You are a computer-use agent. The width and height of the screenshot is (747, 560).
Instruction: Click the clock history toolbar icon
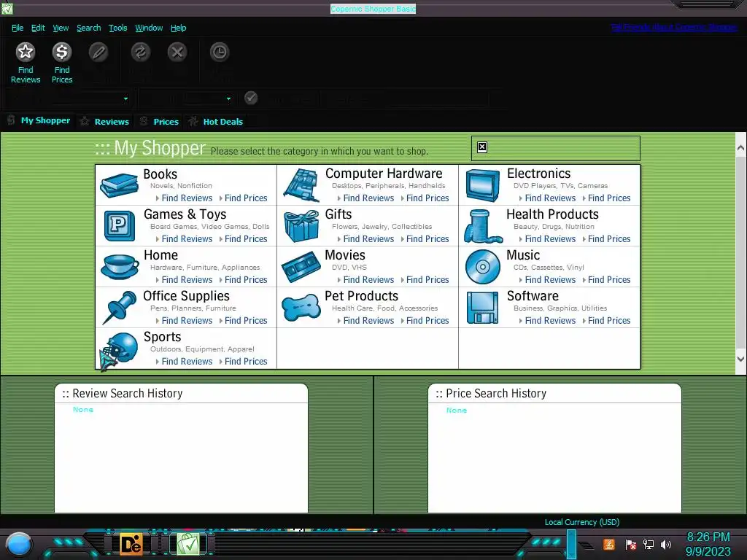(219, 52)
